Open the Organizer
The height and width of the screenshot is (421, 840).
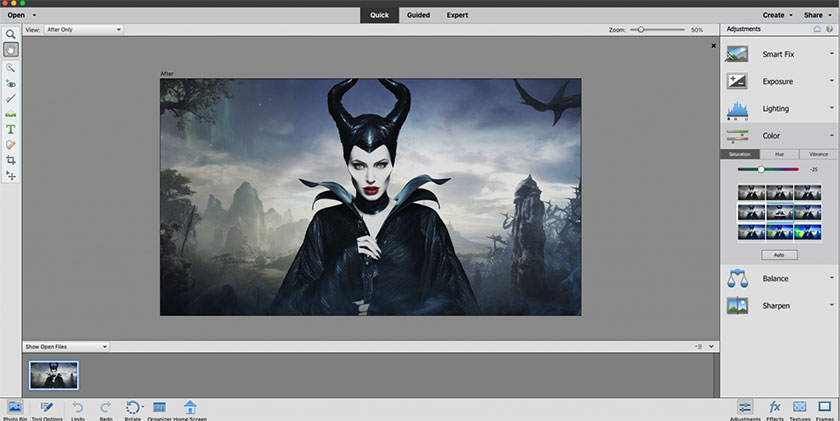[x=159, y=408]
